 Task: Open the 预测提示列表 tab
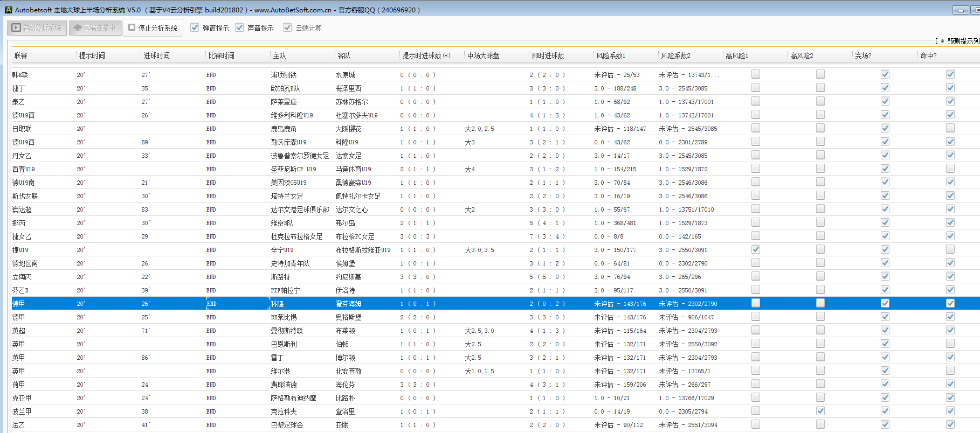tap(962, 41)
